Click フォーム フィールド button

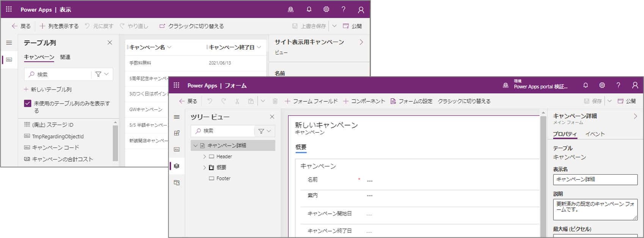[x=311, y=101]
